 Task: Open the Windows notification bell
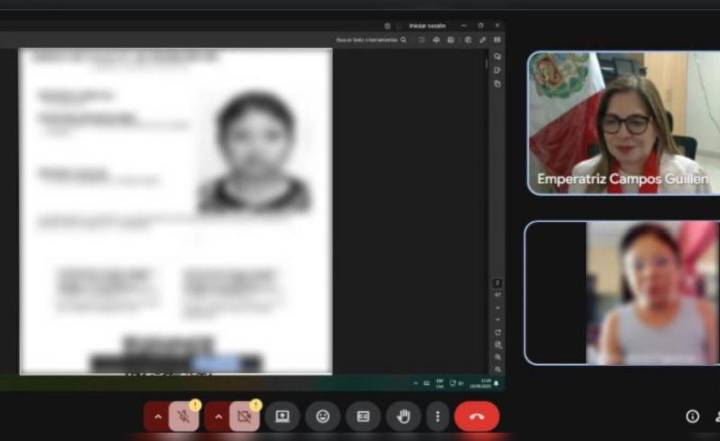[496, 383]
